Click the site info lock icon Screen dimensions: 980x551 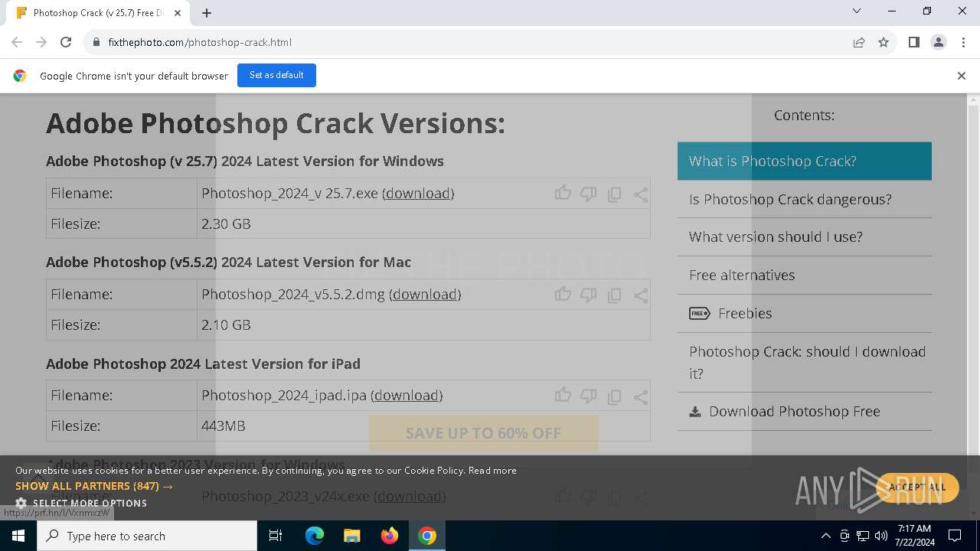coord(96,42)
